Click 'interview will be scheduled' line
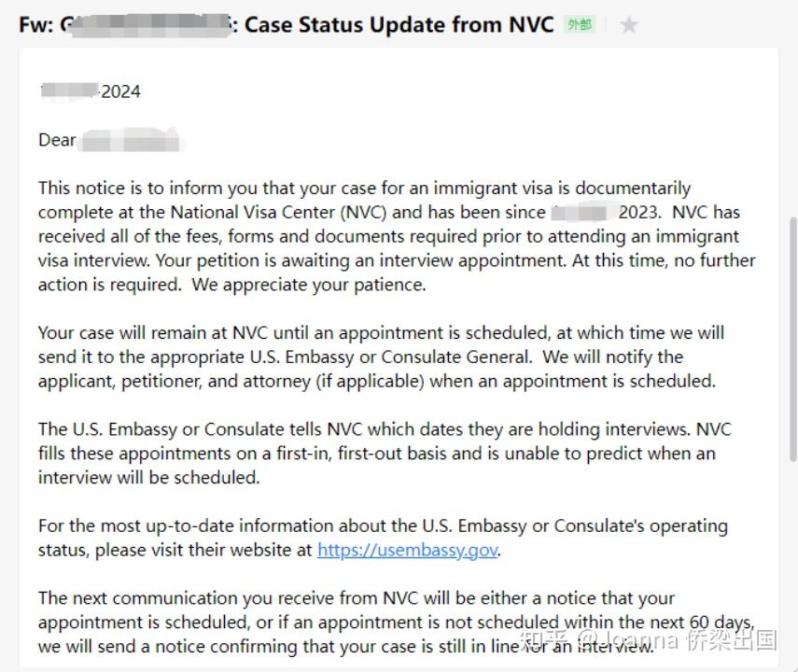The width and height of the screenshot is (798, 672). coord(149,477)
